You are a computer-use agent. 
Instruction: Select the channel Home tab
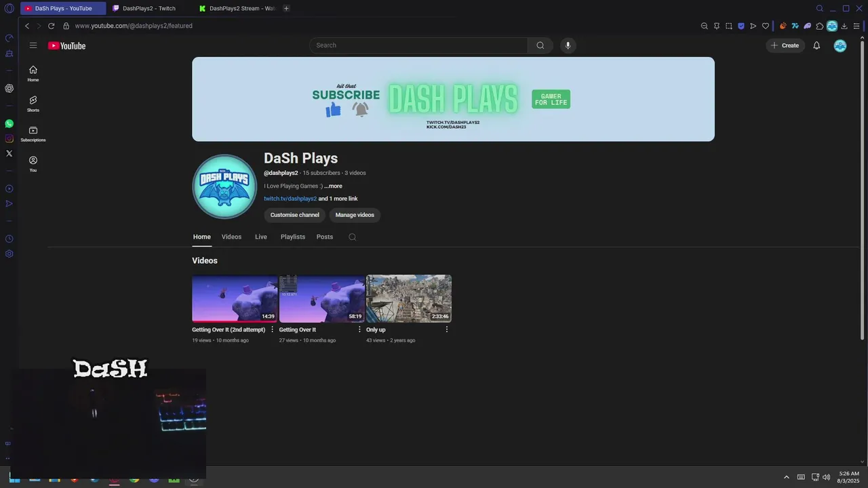[x=202, y=237]
